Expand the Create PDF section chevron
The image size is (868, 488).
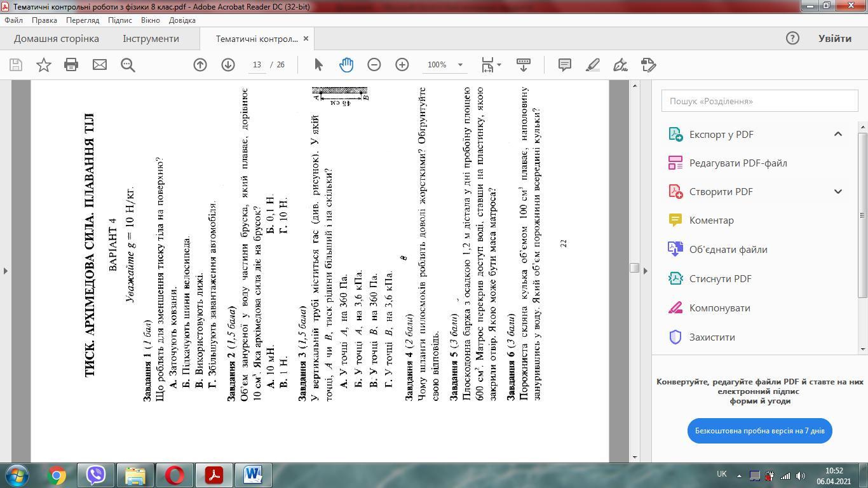[838, 191]
